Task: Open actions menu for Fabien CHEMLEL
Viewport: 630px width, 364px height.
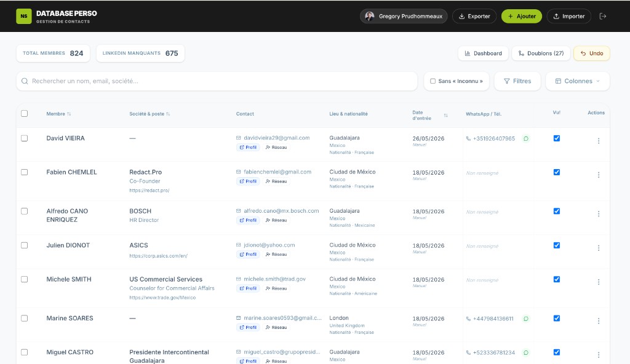Action: click(598, 175)
